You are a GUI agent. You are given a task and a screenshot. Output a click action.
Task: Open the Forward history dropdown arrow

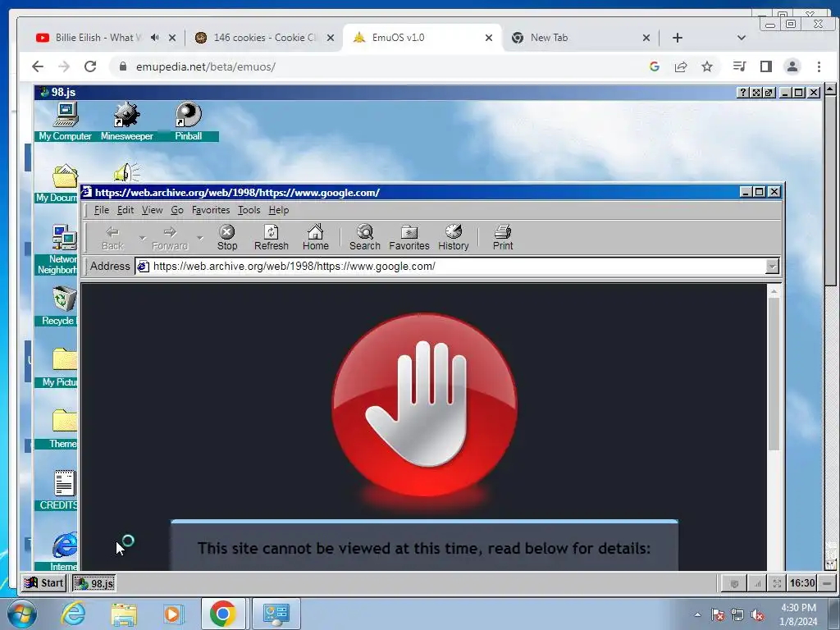click(200, 237)
